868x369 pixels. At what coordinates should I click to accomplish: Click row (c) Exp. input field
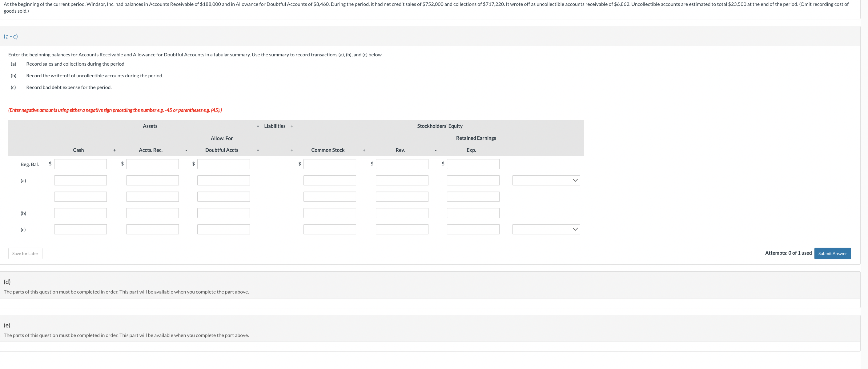tap(473, 229)
